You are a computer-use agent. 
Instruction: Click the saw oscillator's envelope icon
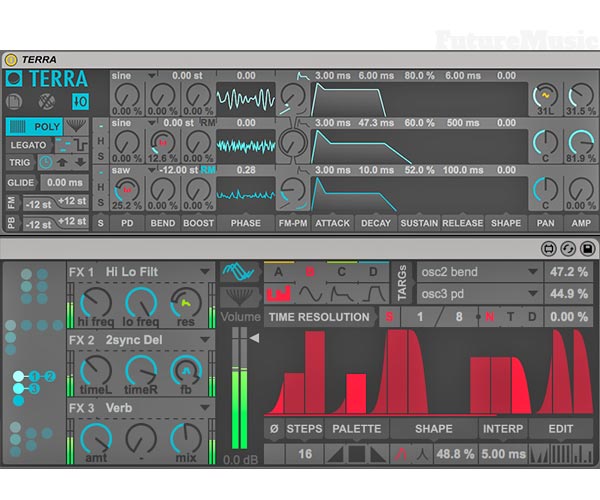pos(303,170)
